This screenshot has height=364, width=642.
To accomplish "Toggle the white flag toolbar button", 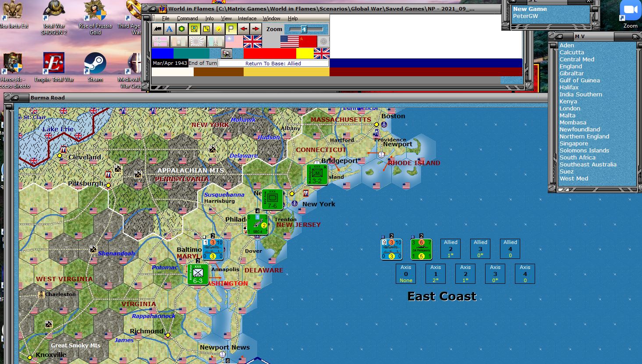I will point(231,29).
